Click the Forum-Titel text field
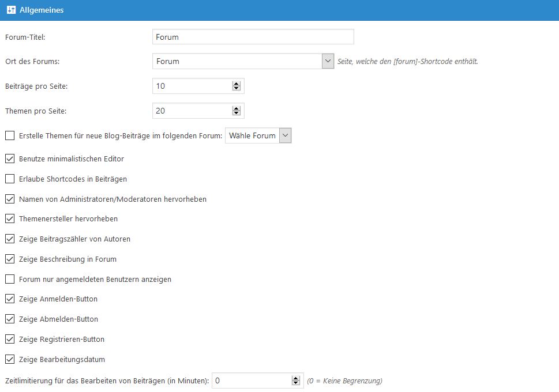Viewport: 559px width, 392px height. coord(253,37)
